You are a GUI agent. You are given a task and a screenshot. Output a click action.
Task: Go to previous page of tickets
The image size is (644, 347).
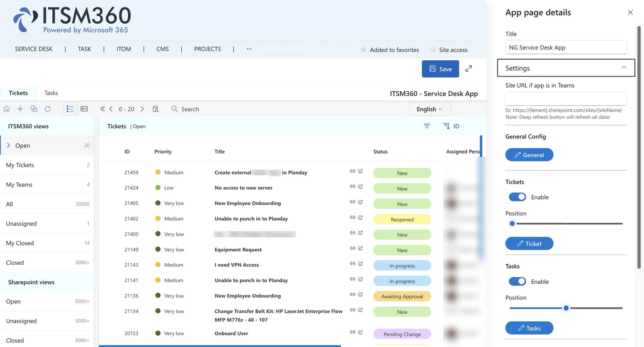111,109
